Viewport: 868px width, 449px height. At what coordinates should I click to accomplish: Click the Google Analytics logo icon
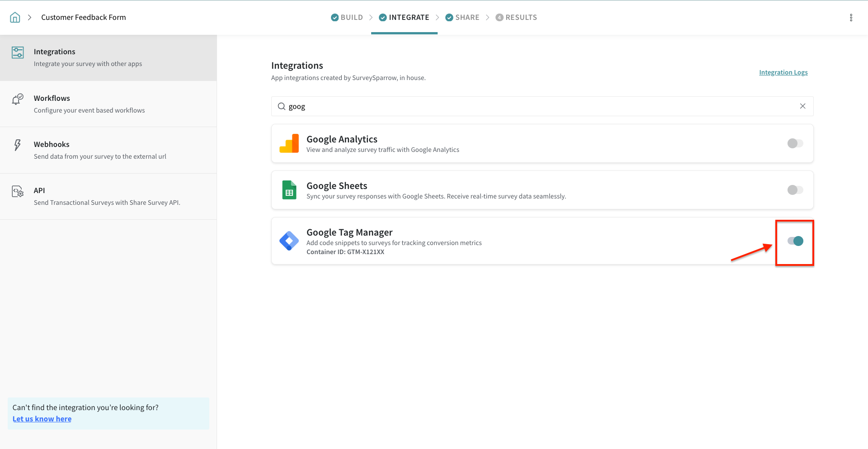tap(289, 143)
